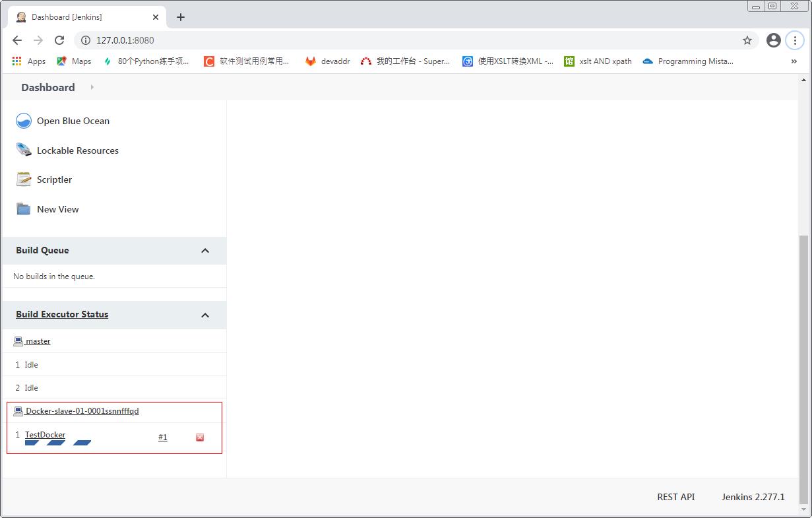Open the Programming Mista bookmark

coord(688,61)
